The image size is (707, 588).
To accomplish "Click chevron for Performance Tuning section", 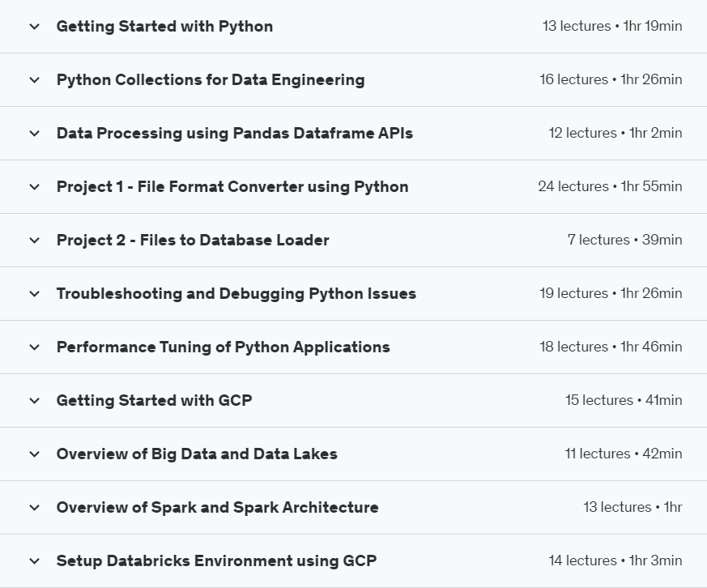I will pyautogui.click(x=34, y=347).
